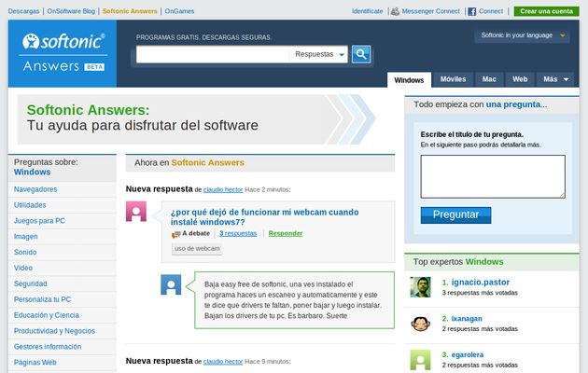Click Identifícate to sign in

coord(367,11)
